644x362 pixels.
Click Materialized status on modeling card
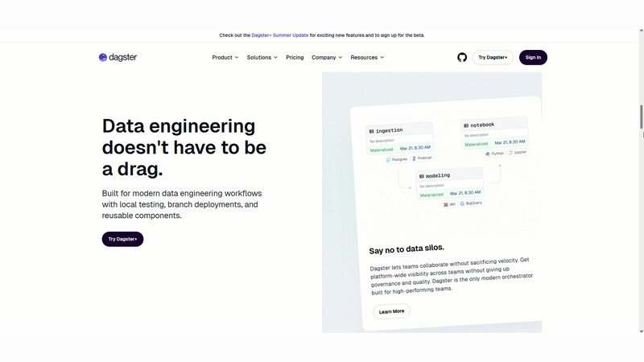click(x=431, y=195)
